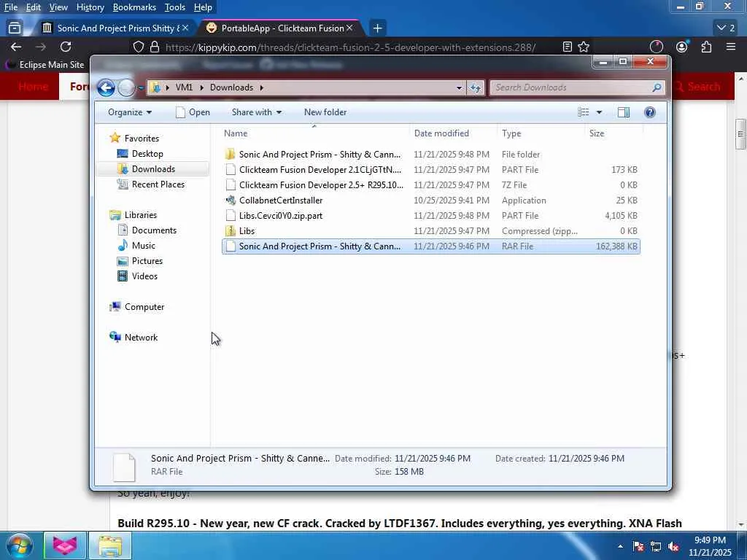
Task: Select Downloads in the navigation pane
Action: [x=153, y=169]
